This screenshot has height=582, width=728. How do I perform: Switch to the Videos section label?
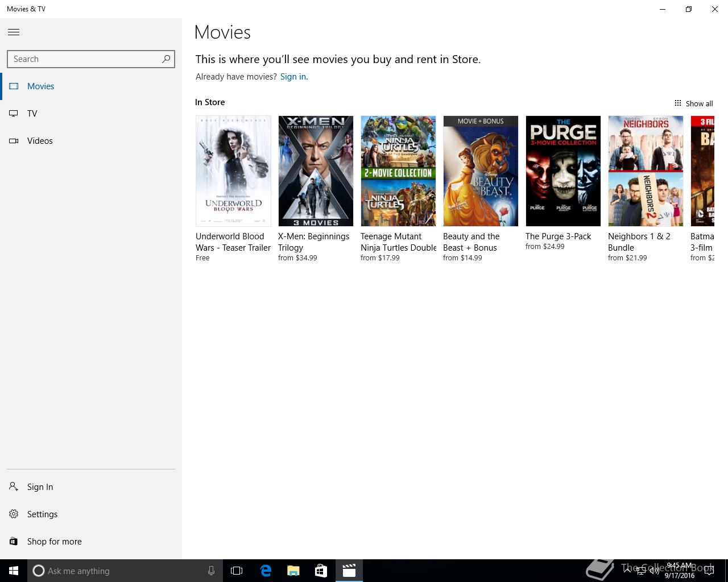coord(40,141)
